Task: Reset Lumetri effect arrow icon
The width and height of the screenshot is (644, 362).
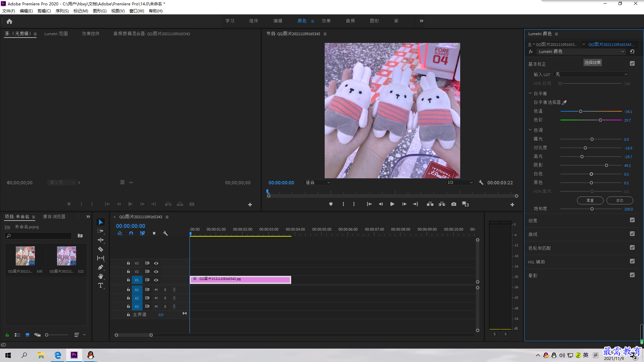Action: [x=632, y=51]
